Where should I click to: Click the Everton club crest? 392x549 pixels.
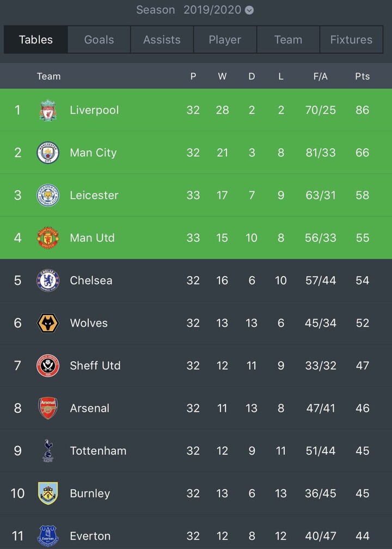[x=48, y=536]
